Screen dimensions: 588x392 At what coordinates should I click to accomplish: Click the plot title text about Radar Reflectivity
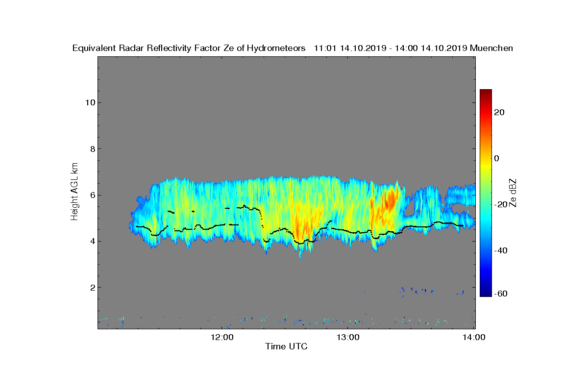point(189,48)
